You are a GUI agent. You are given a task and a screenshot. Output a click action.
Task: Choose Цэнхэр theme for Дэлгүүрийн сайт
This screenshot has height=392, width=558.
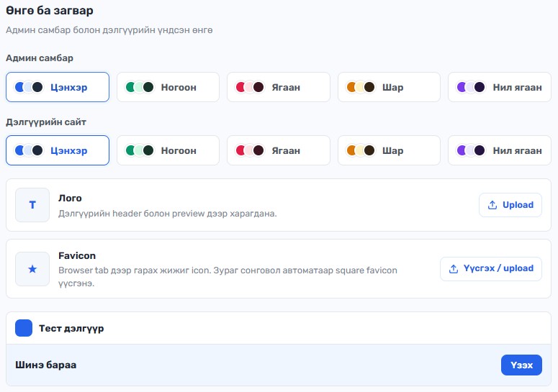pyautogui.click(x=58, y=150)
